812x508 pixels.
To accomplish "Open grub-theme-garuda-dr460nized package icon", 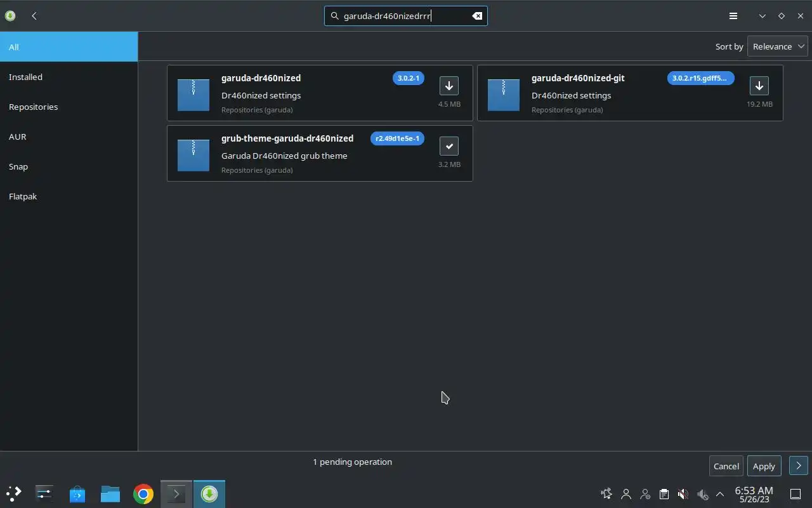I will point(193,155).
